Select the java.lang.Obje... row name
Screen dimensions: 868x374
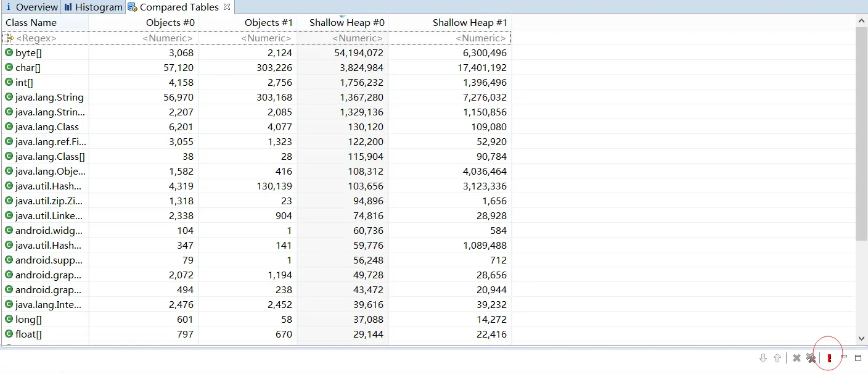51,171
